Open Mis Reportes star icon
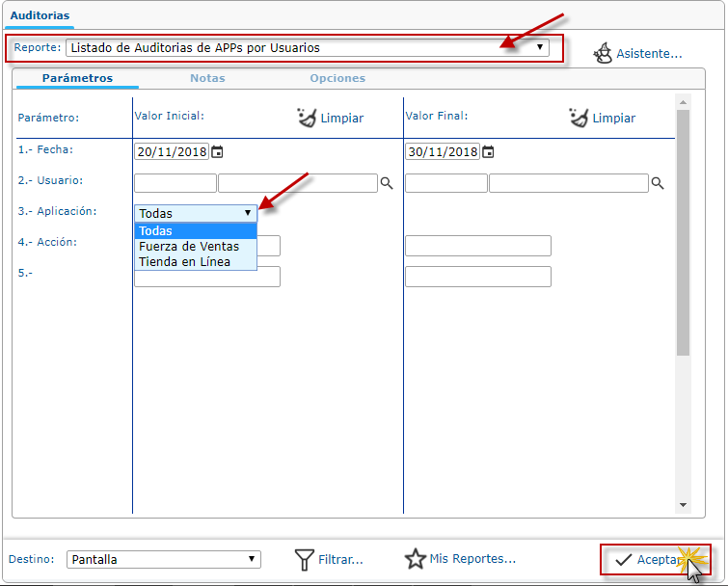 click(x=416, y=559)
